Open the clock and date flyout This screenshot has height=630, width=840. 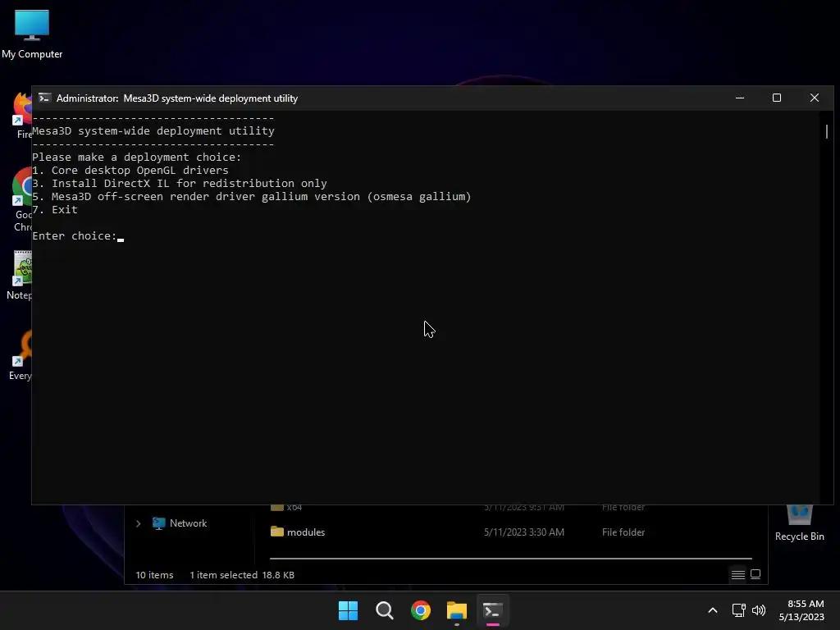pos(801,610)
